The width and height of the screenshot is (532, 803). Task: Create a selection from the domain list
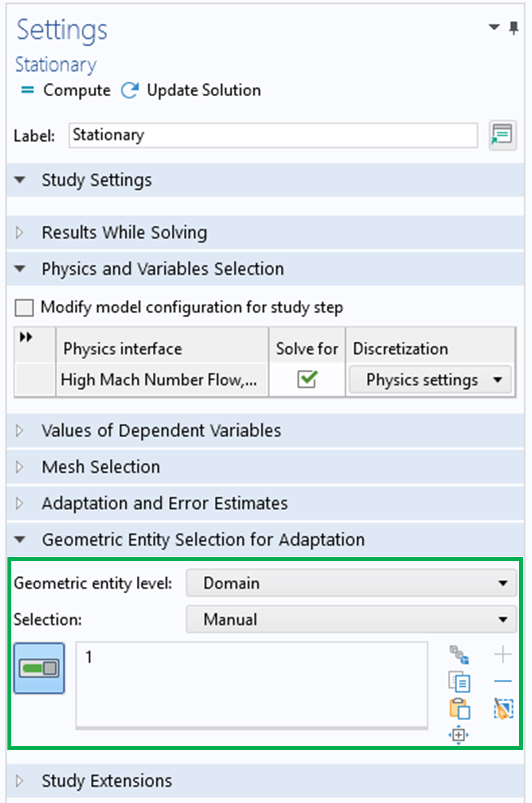(x=458, y=654)
